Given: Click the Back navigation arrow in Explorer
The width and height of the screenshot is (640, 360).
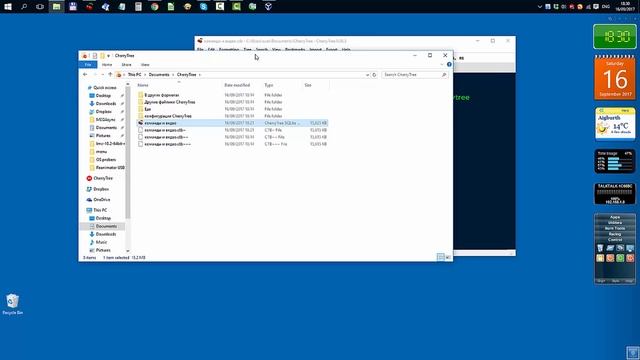Looking at the screenshot, I should point(85,75).
